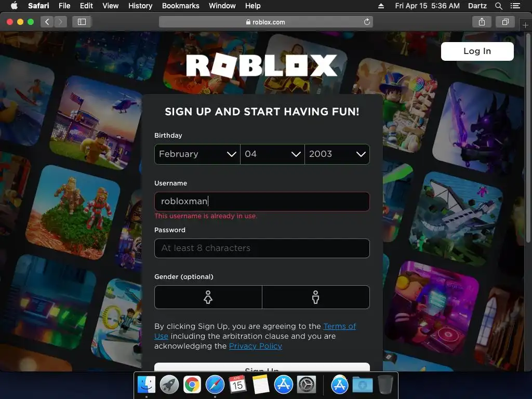Open the birthday year dropdown showing 2003
The height and width of the screenshot is (399, 532).
tap(337, 154)
